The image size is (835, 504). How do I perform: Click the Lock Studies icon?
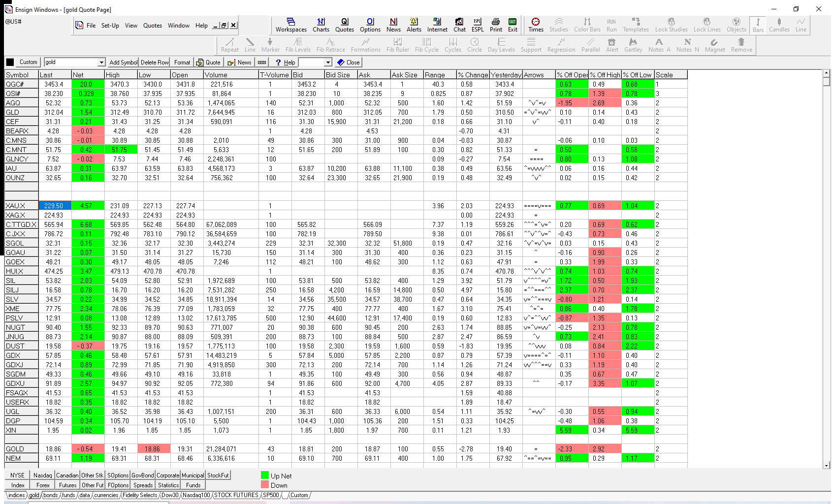[x=671, y=25]
